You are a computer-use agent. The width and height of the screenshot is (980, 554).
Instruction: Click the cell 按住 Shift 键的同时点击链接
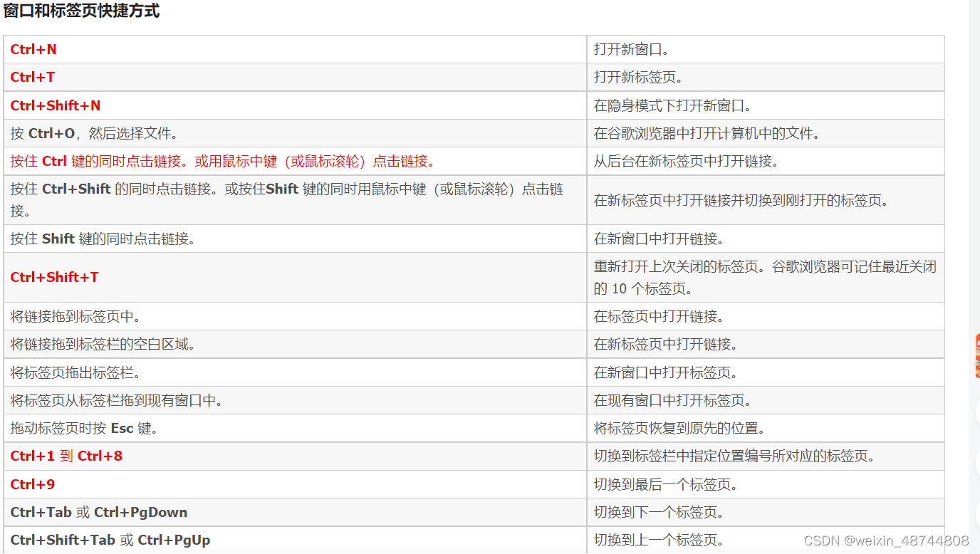(x=295, y=239)
